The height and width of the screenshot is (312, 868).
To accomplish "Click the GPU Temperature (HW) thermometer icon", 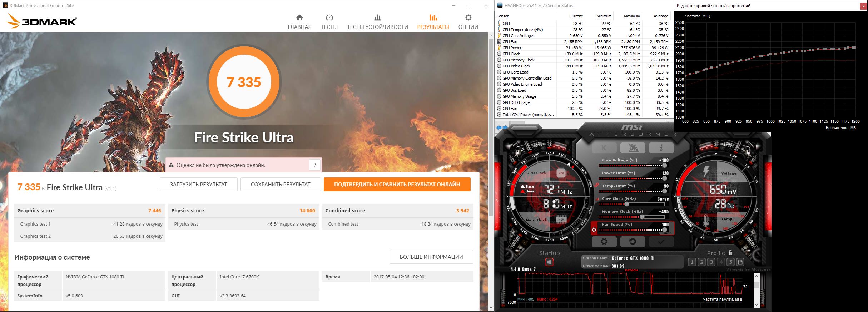I will [499, 30].
